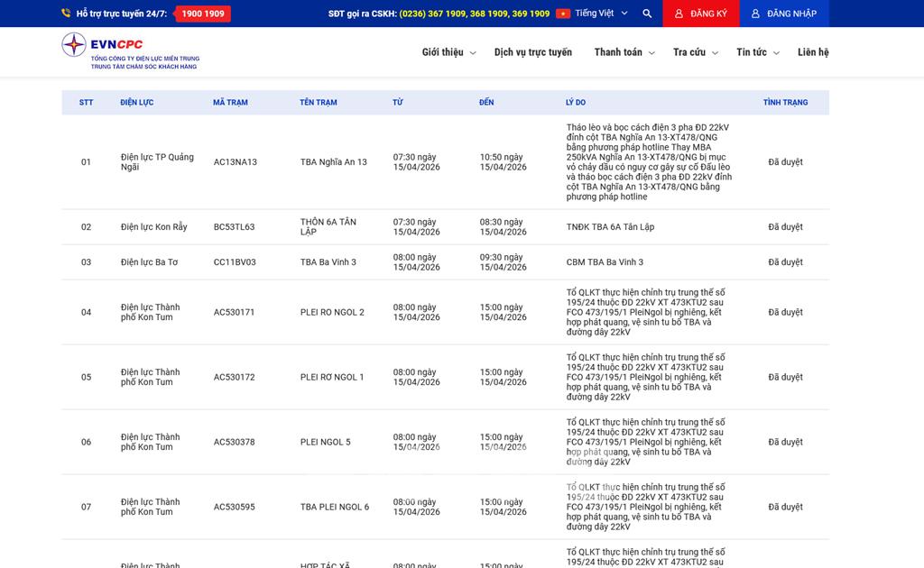Open Dịch vụ trực tuyến menu item
Viewport: 924px width, 568px height.
click(532, 52)
